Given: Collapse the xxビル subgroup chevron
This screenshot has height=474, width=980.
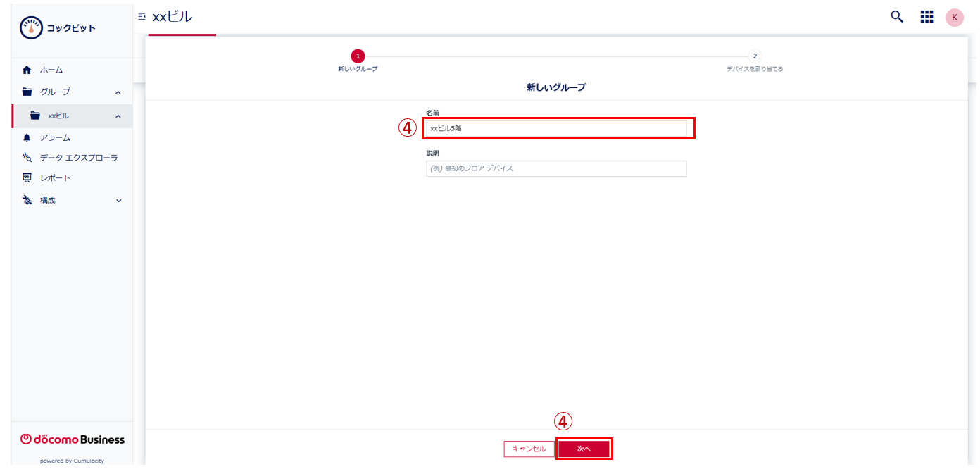Looking at the screenshot, I should tap(118, 116).
